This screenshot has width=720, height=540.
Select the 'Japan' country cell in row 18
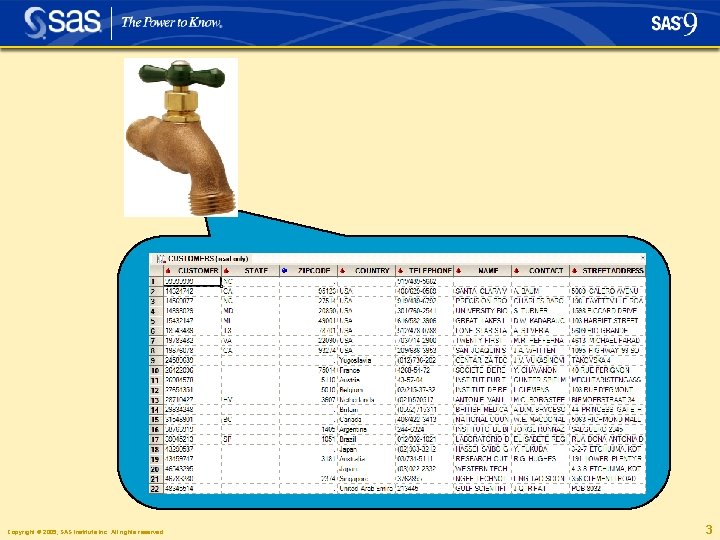point(366,450)
